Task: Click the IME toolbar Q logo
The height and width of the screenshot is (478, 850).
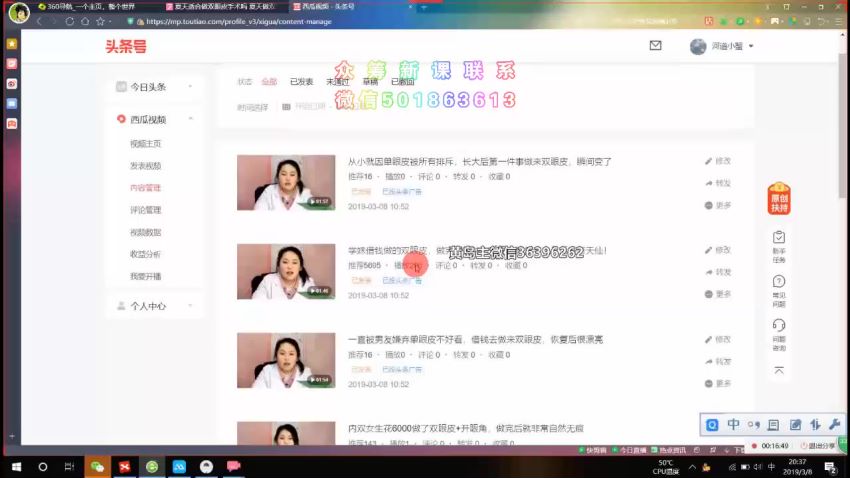Action: (x=712, y=425)
